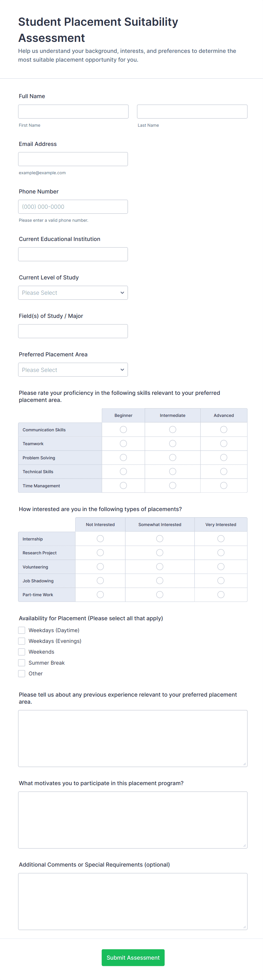
Task: Open the Current Level of Study dropdown
Action: pos(73,292)
